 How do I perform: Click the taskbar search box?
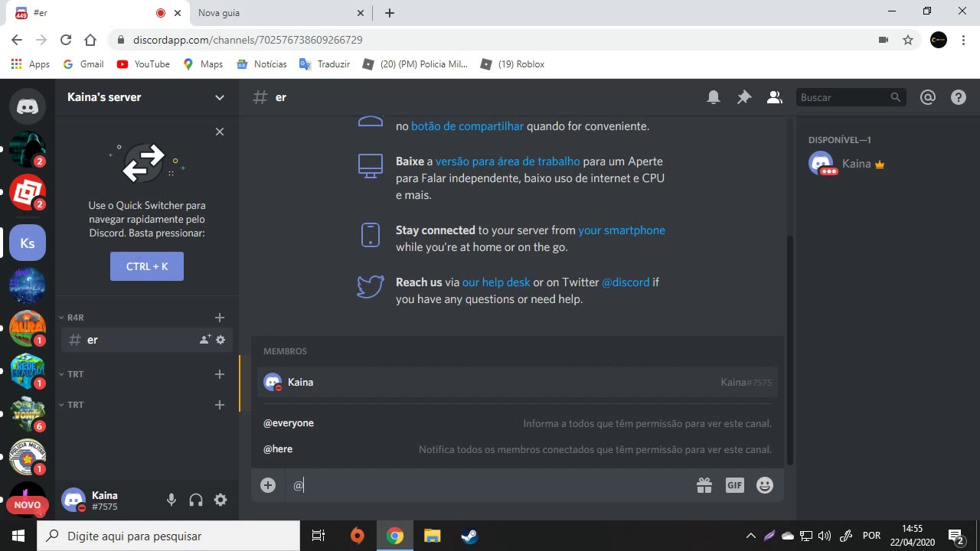pyautogui.click(x=168, y=536)
